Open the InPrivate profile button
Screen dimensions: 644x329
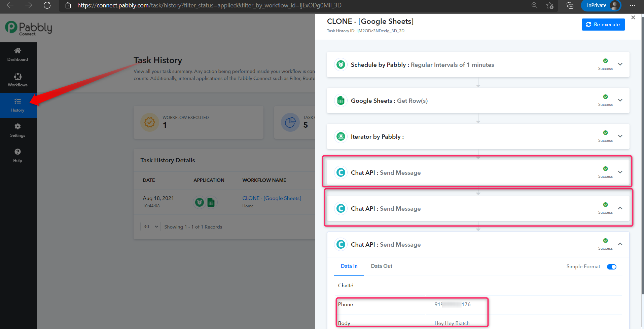[601, 5]
